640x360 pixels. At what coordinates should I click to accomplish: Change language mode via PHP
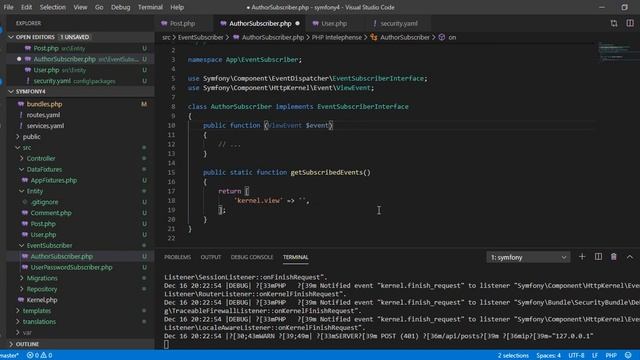click(x=611, y=356)
